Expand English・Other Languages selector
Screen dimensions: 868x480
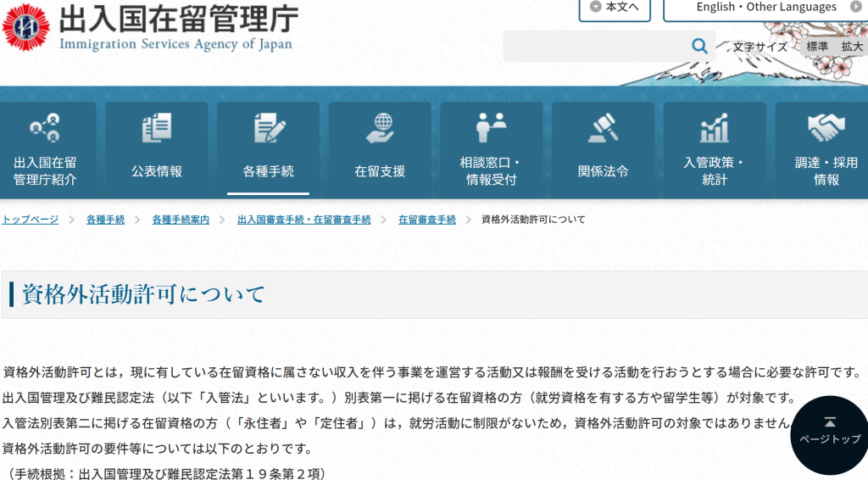pyautogui.click(x=766, y=8)
